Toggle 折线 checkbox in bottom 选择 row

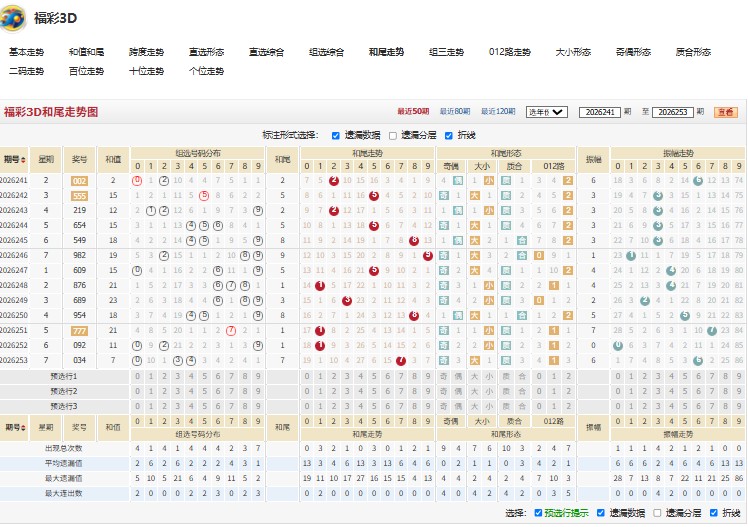click(x=714, y=513)
